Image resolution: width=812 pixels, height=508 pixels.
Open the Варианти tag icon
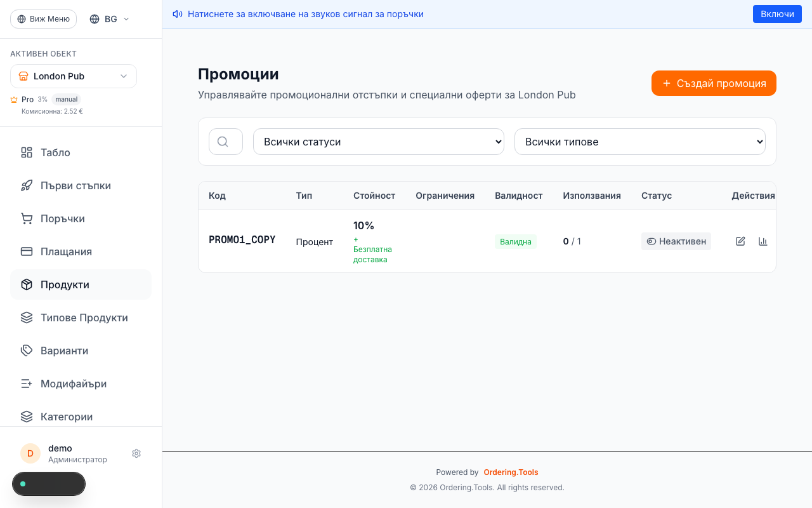coord(26,351)
